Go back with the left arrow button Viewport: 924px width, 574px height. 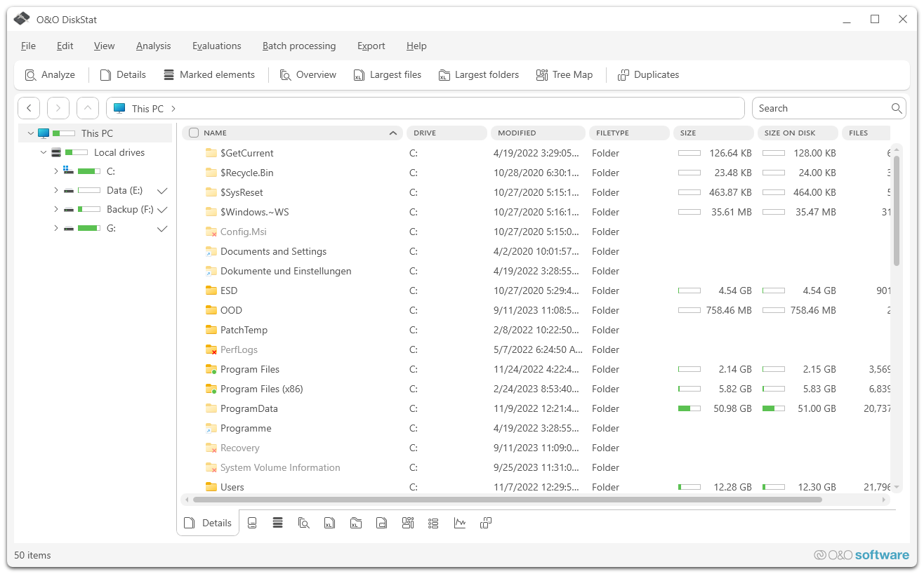(x=29, y=108)
